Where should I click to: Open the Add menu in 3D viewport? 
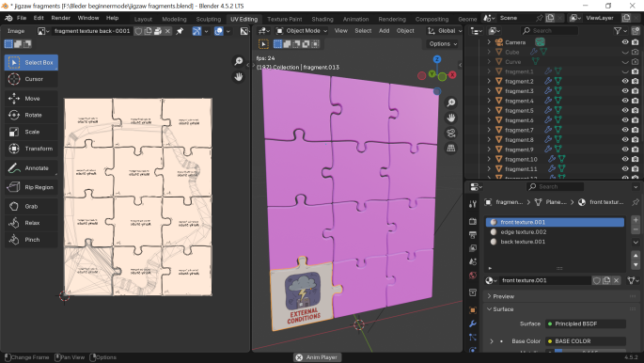[x=384, y=31]
